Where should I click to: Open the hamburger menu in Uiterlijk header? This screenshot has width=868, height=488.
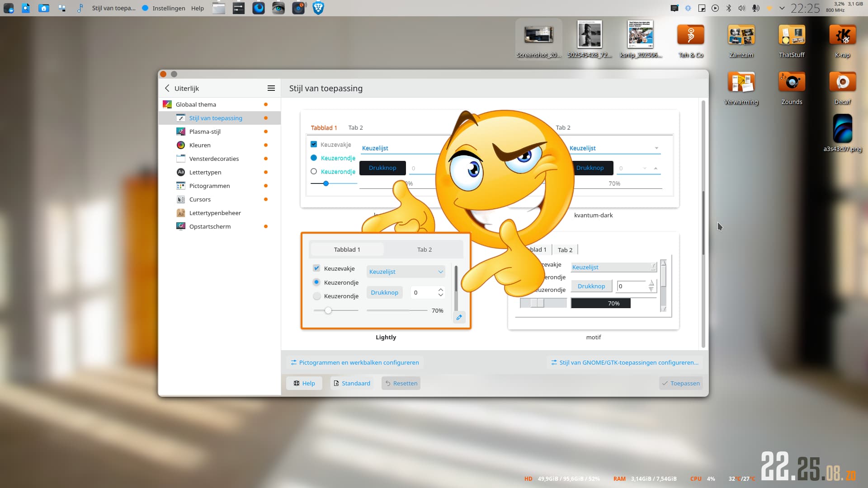coord(271,88)
